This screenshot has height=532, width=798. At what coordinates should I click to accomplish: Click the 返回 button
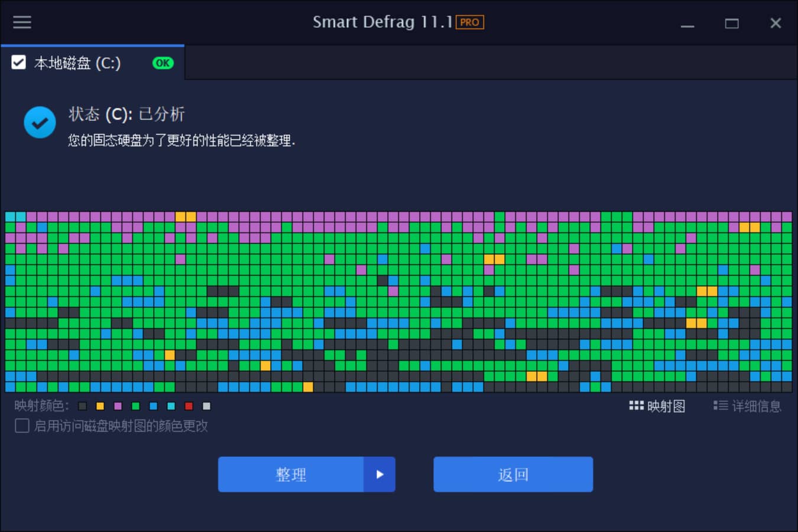(x=513, y=474)
